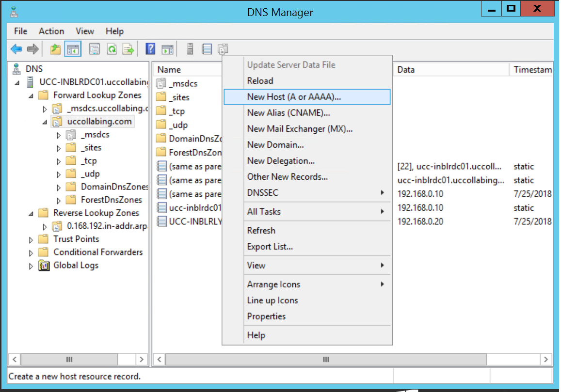
Task: Select New Domain in the context menu
Action: point(307,145)
